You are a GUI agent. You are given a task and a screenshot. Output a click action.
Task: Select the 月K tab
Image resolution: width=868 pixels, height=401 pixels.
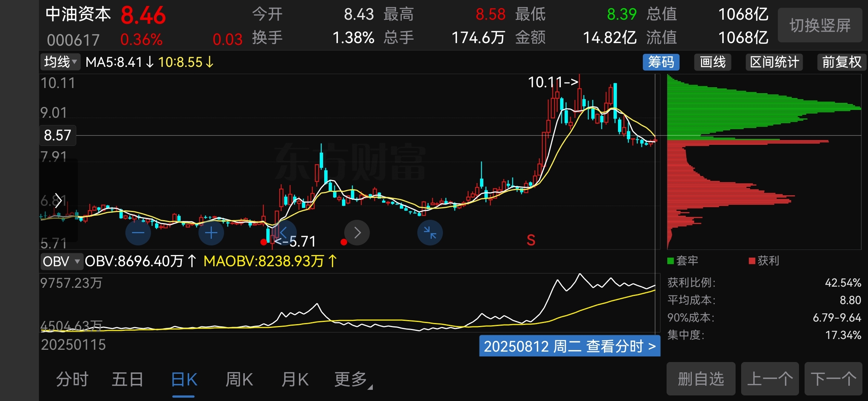point(295,379)
